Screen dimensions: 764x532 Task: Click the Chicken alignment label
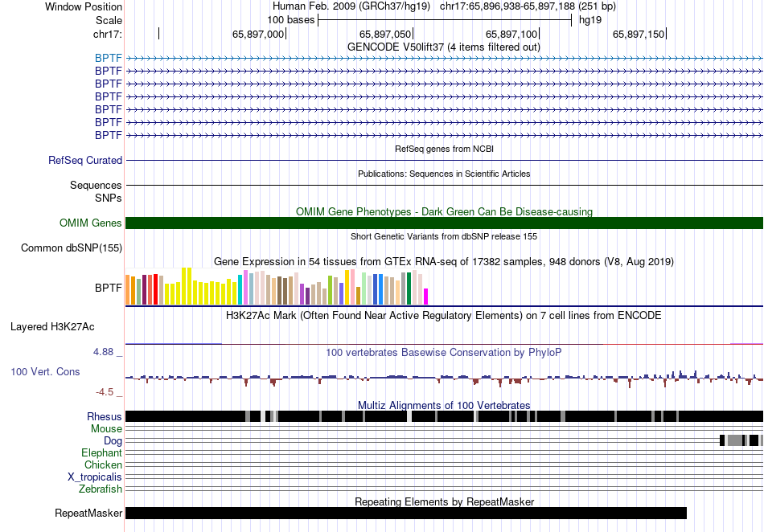pos(103,464)
